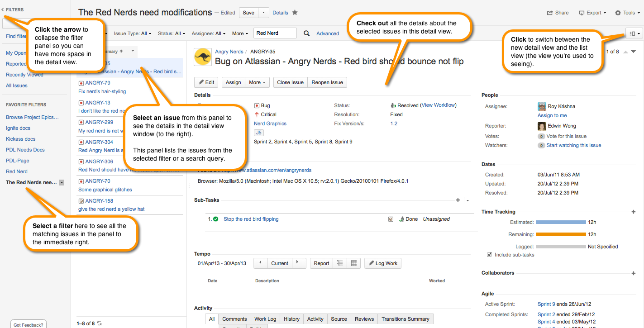Open The Red Nerds filter options arrow
The height and width of the screenshot is (328, 644).
[62, 182]
